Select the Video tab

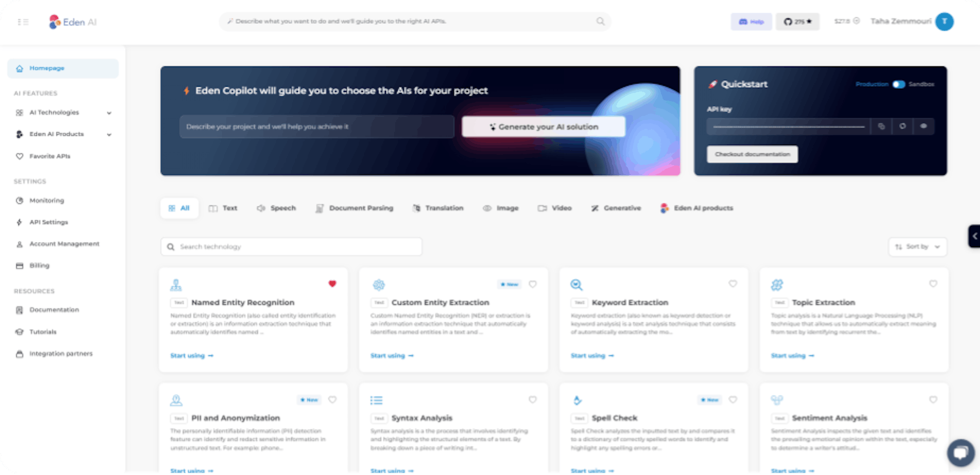coord(555,208)
